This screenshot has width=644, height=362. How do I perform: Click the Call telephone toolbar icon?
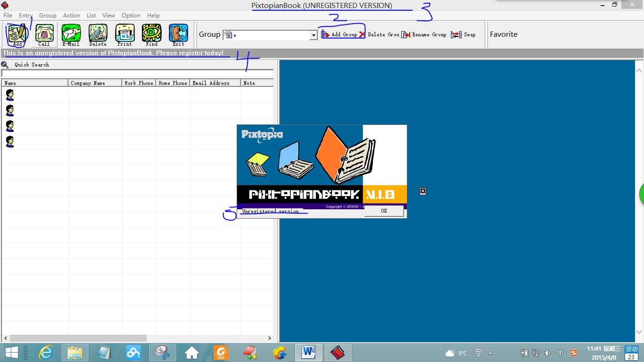tap(44, 35)
